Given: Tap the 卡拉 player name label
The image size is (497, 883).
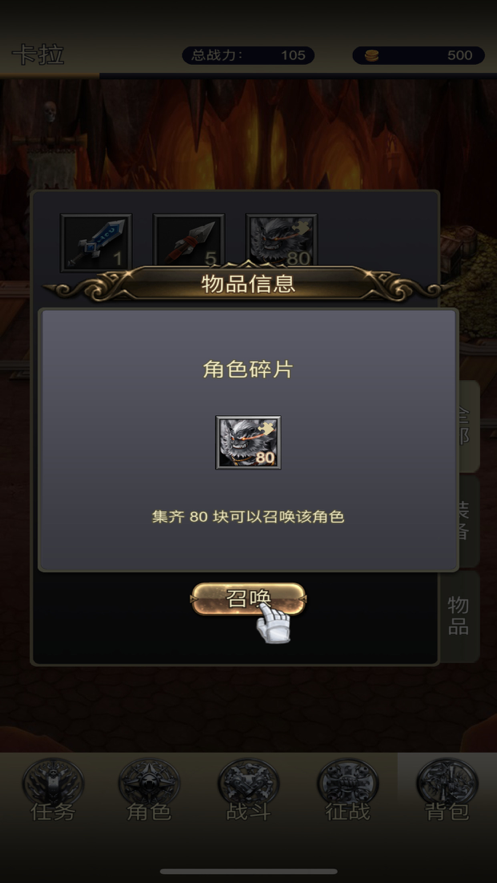Looking at the screenshot, I should [38, 55].
